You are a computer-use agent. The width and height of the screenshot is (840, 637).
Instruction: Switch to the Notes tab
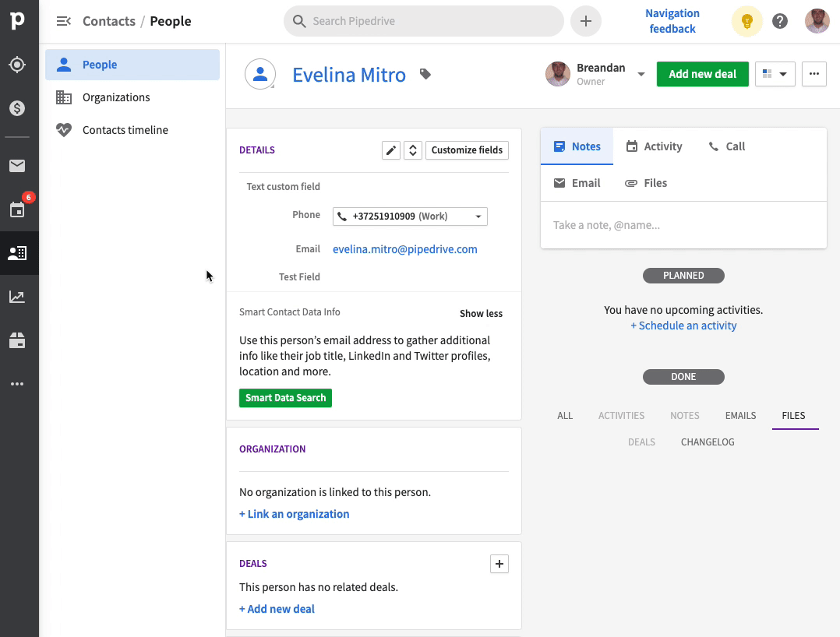(x=577, y=146)
